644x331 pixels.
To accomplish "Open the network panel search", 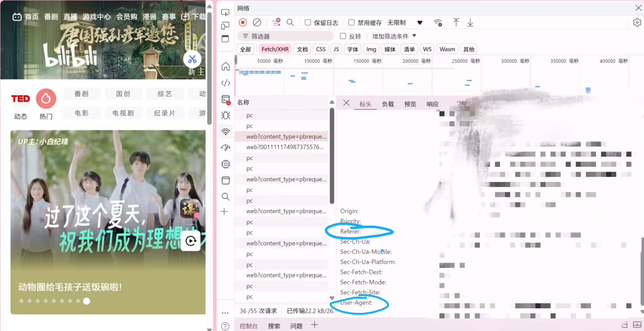I will click(290, 22).
